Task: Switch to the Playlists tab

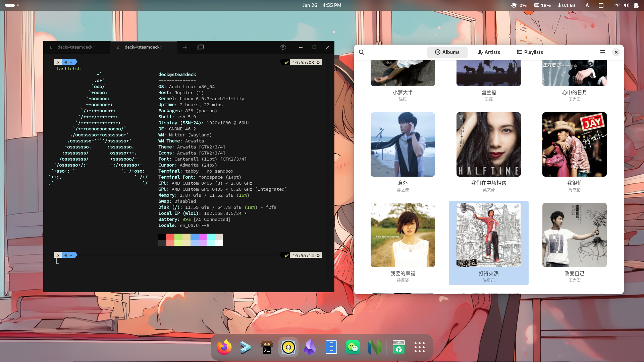Action: tap(529, 52)
